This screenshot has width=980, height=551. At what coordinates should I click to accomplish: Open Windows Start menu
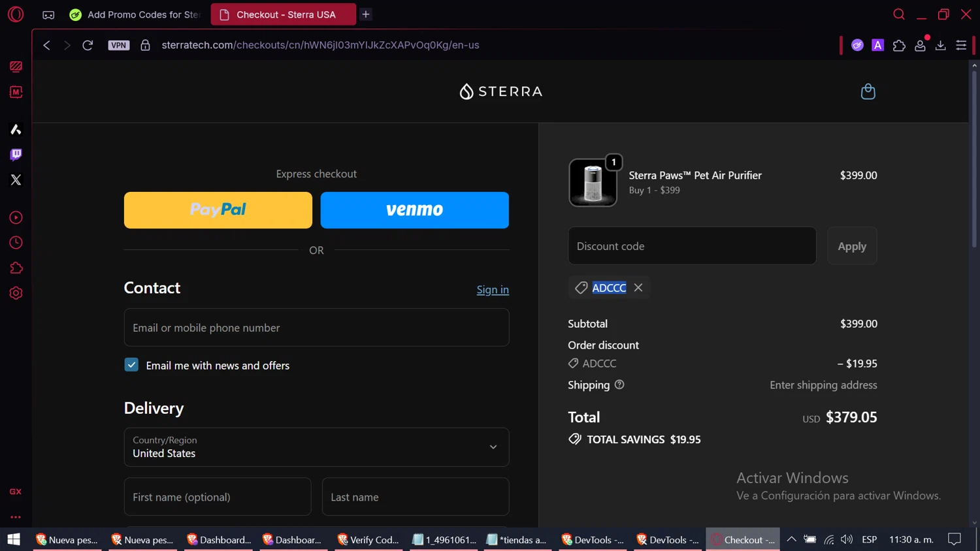point(14,540)
